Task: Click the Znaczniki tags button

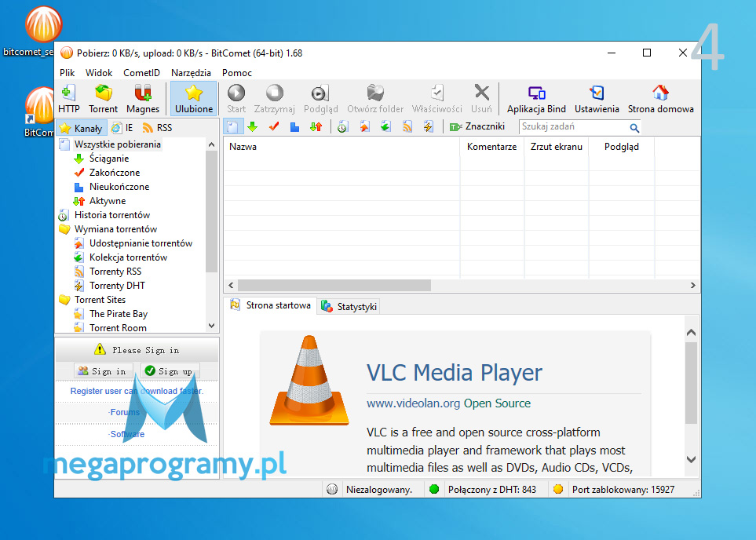Action: 477,127
